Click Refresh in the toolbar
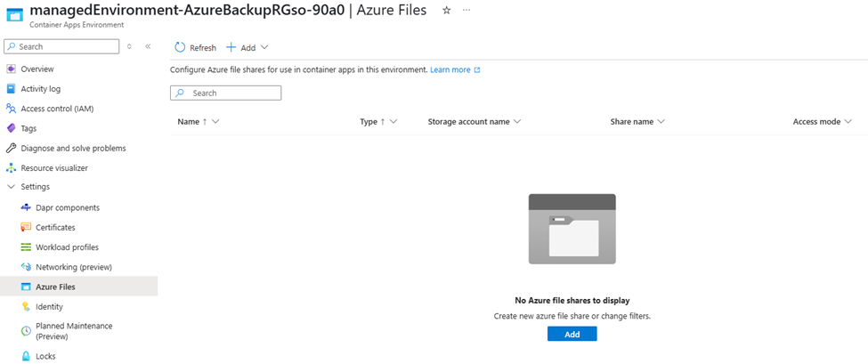 (195, 47)
